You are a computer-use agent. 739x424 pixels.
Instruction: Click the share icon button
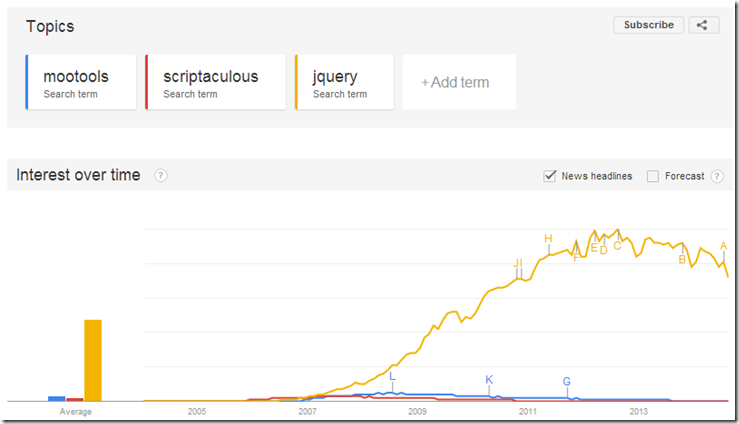tap(704, 25)
